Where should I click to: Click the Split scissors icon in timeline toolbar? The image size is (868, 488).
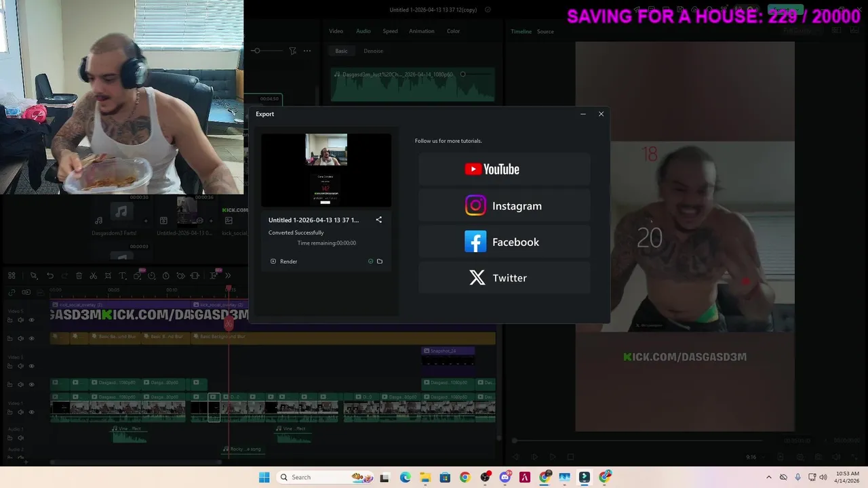(93, 276)
